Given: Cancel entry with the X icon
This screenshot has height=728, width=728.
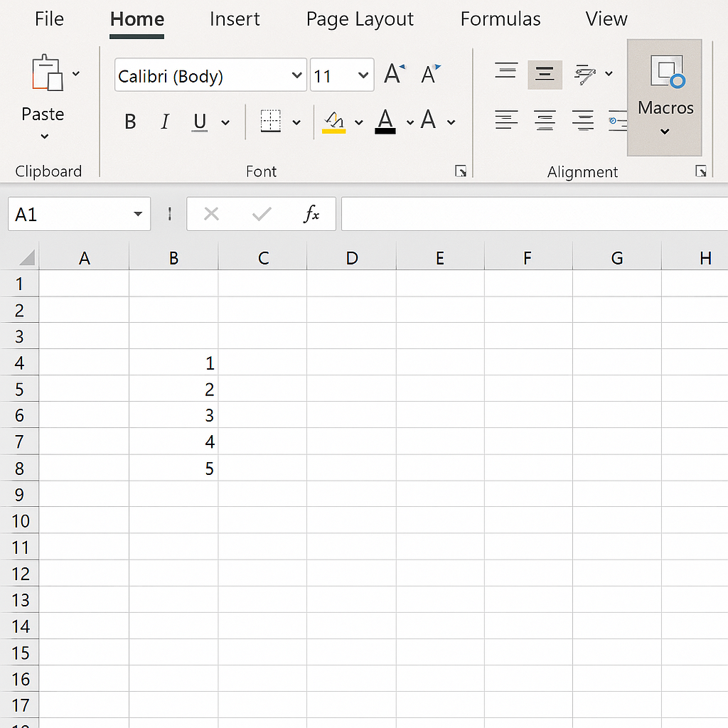Looking at the screenshot, I should 211,214.
